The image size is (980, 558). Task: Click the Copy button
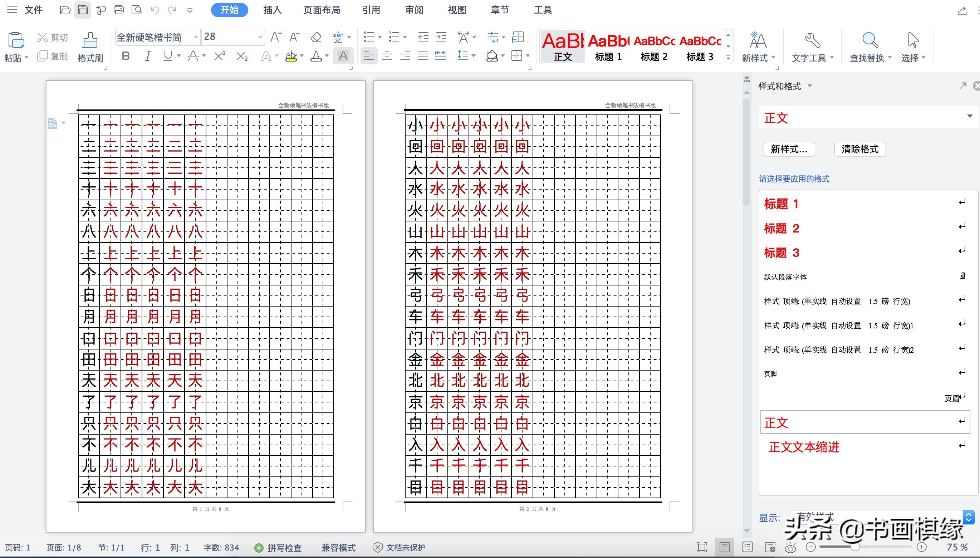[x=53, y=57]
